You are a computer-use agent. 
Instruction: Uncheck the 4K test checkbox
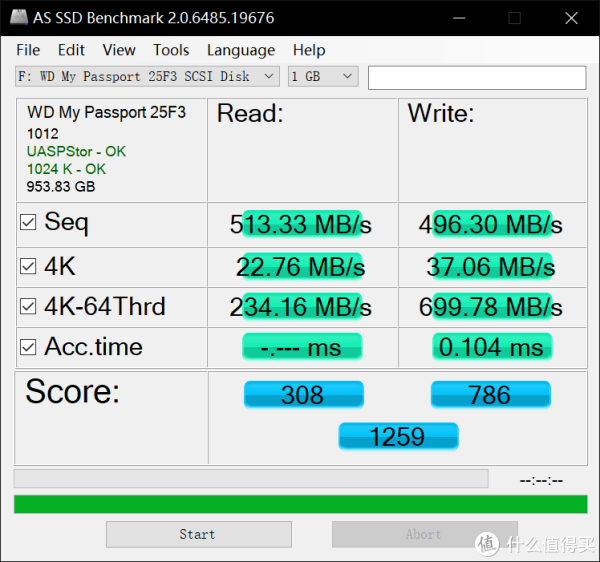click(28, 266)
